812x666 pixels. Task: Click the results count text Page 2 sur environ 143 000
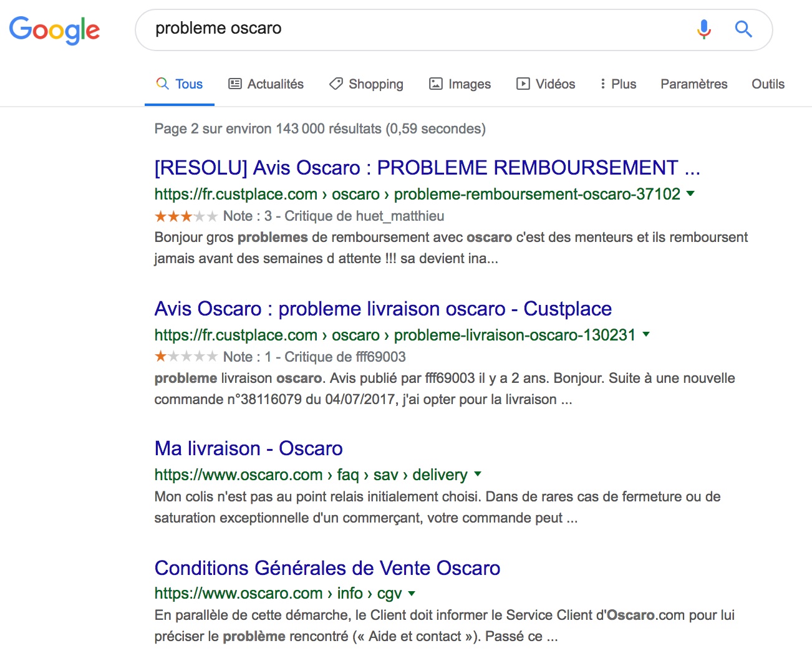[320, 128]
